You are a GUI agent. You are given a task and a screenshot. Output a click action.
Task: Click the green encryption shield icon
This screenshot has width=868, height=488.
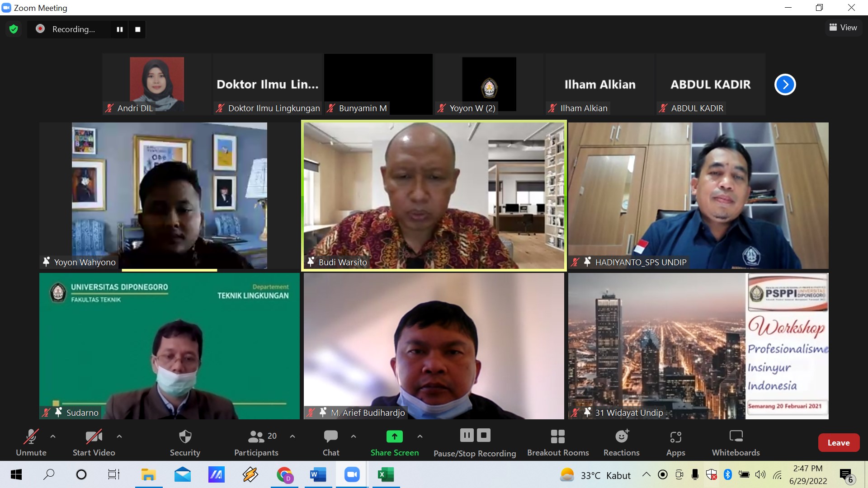14,29
